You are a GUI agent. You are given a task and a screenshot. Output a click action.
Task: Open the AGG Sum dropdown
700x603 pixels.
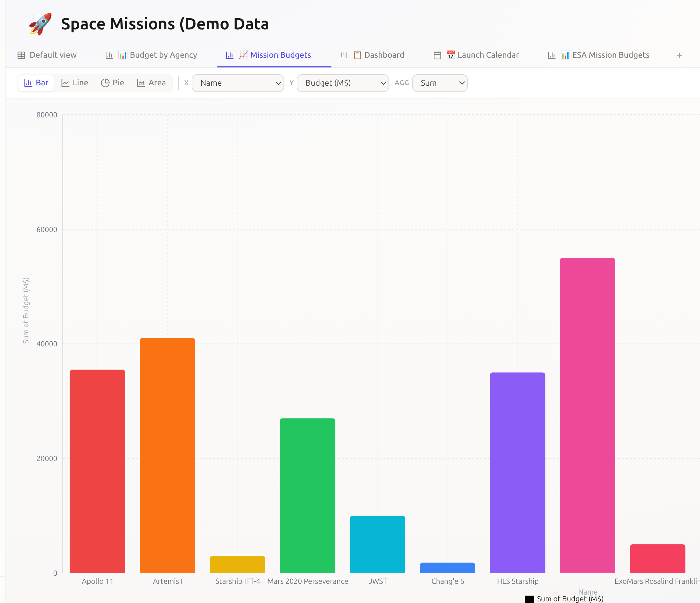440,83
